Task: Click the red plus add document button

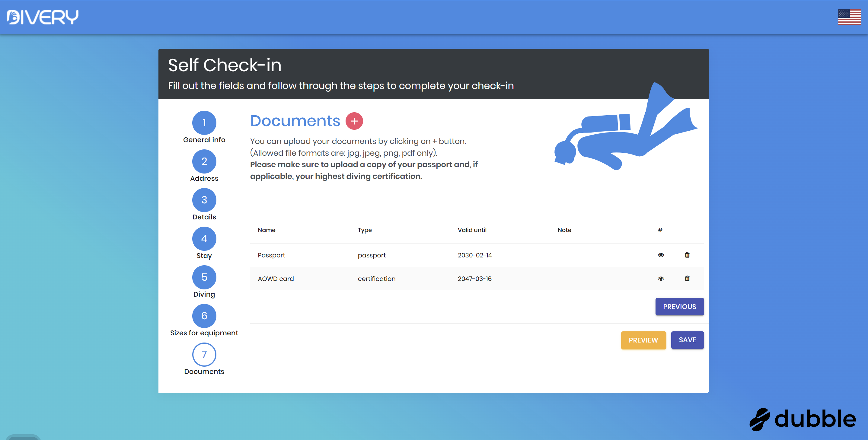Action: [354, 121]
